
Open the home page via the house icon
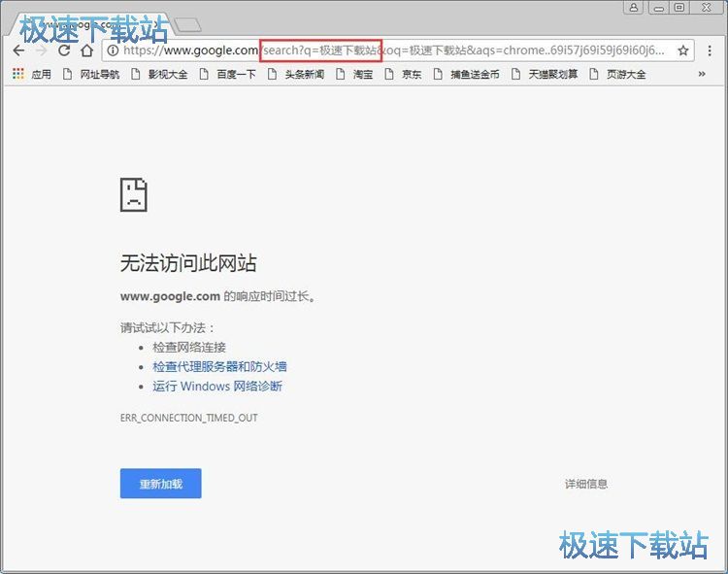tap(86, 51)
